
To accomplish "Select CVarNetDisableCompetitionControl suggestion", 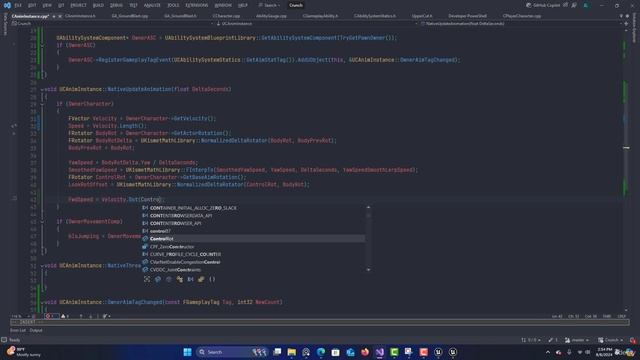I will pos(253,262).
